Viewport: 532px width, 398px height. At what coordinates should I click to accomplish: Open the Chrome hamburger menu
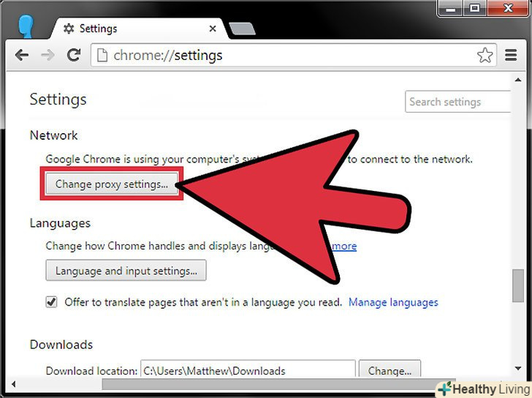click(x=511, y=55)
